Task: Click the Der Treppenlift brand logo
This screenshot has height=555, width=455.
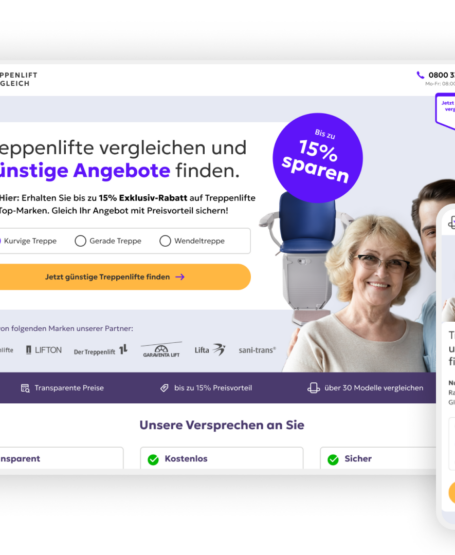Action: coord(101,350)
